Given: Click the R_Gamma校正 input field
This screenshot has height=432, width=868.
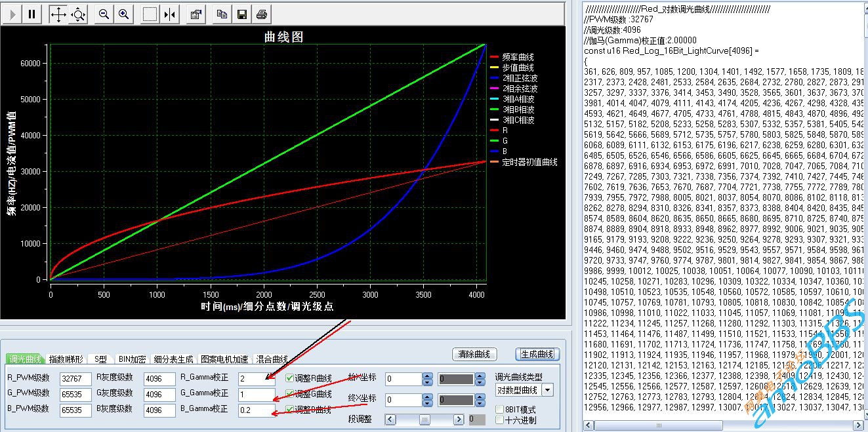Looking at the screenshot, I should pos(257,378).
